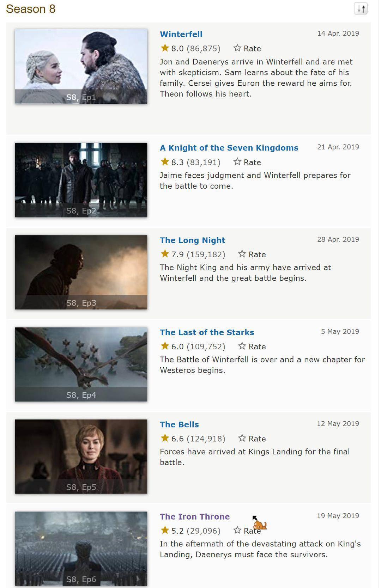Rate A Knight of the Seven Kingdoms
381x588 pixels.
point(247,162)
